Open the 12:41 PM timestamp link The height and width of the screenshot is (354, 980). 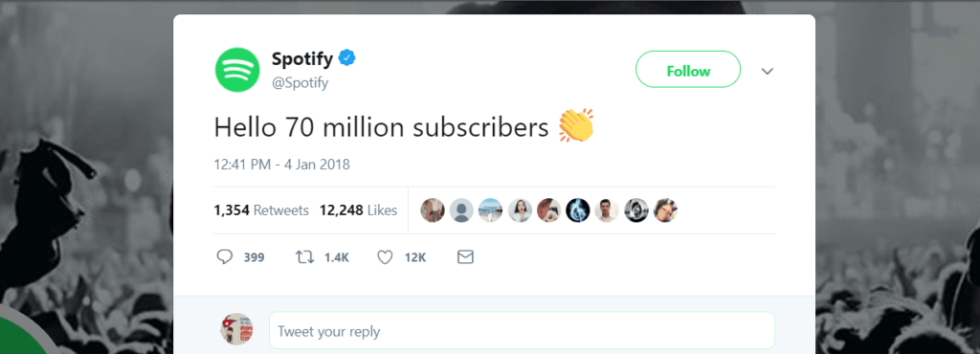pyautogui.click(x=282, y=165)
